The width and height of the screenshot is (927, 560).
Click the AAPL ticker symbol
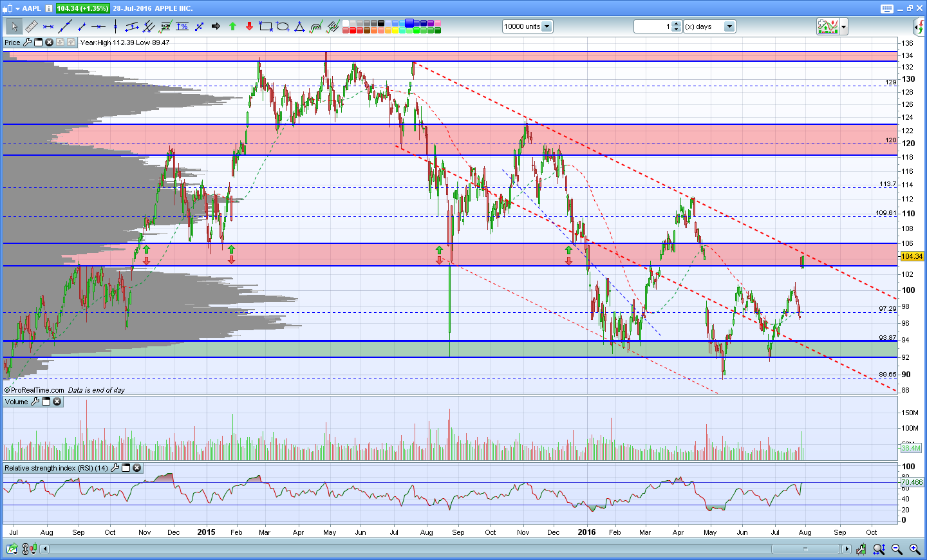(32, 8)
